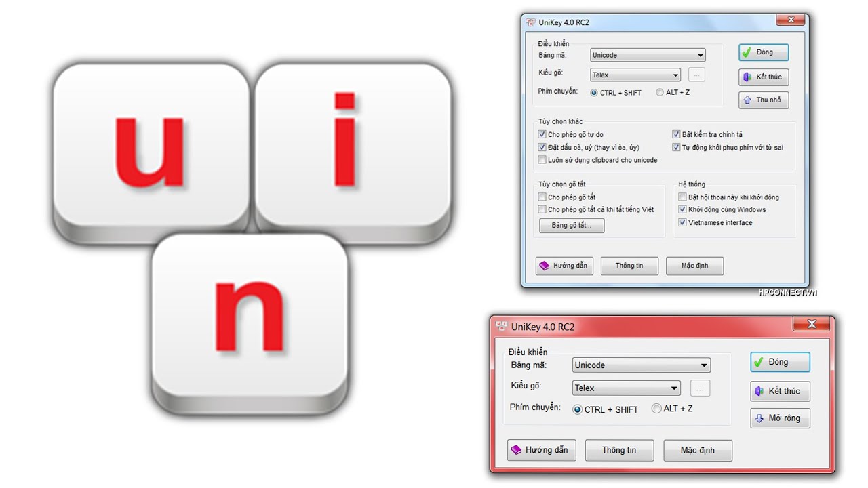
Task: Open Kiểu gõ Telex dropdown in upper window
Action: coord(635,75)
